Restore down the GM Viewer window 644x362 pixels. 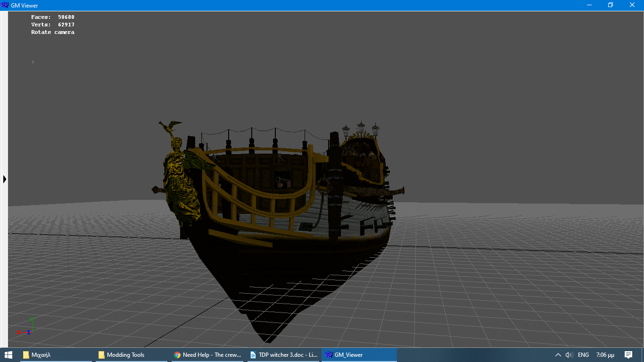pyautogui.click(x=611, y=5)
